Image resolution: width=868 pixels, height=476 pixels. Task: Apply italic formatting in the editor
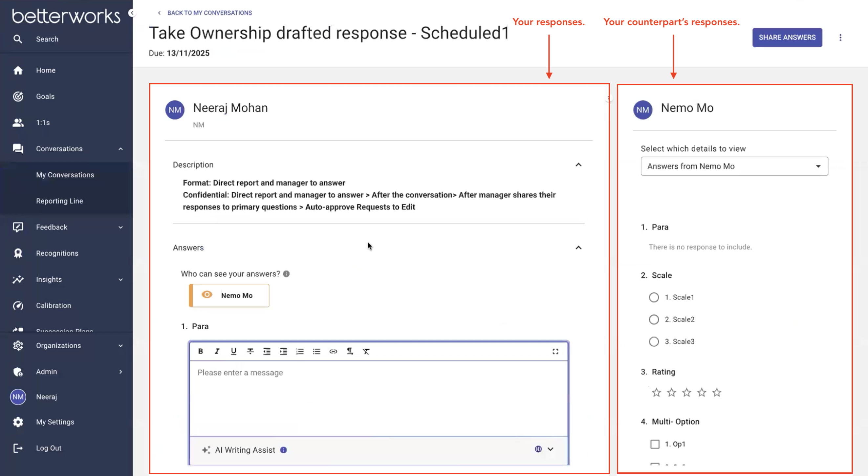[217, 351]
